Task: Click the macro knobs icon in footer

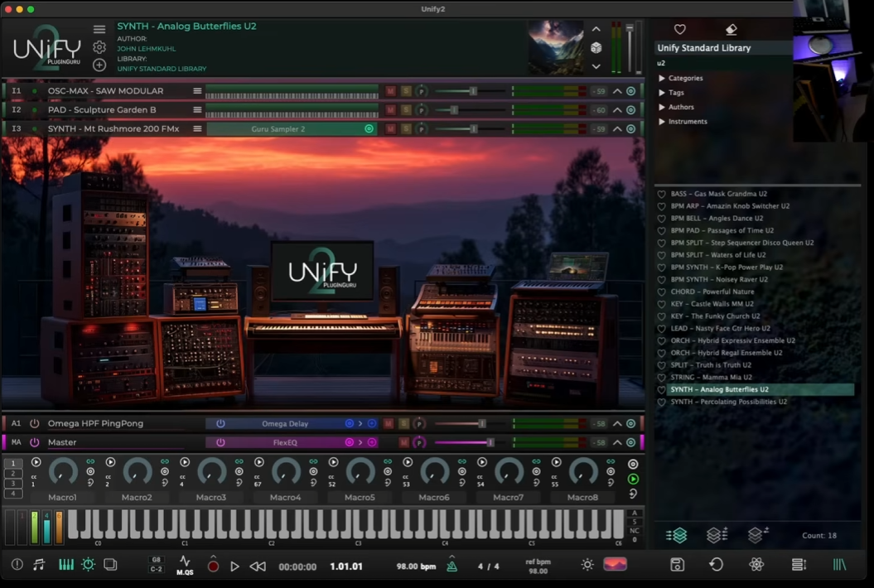Action: coord(88,565)
